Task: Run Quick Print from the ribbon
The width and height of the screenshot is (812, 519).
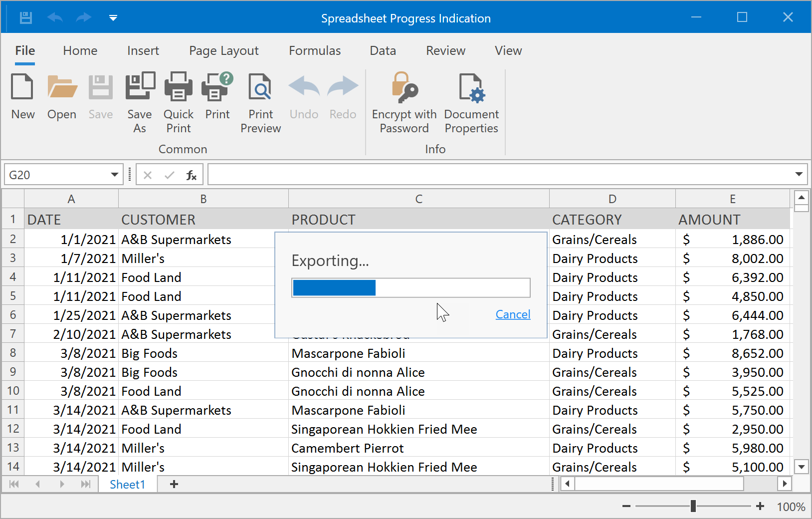Action: point(179,87)
